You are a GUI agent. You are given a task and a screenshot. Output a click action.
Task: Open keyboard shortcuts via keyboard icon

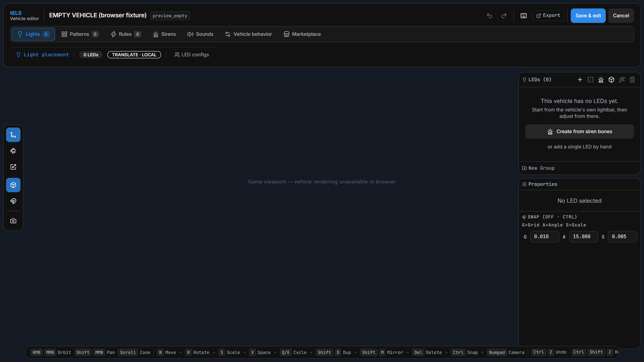click(x=523, y=16)
